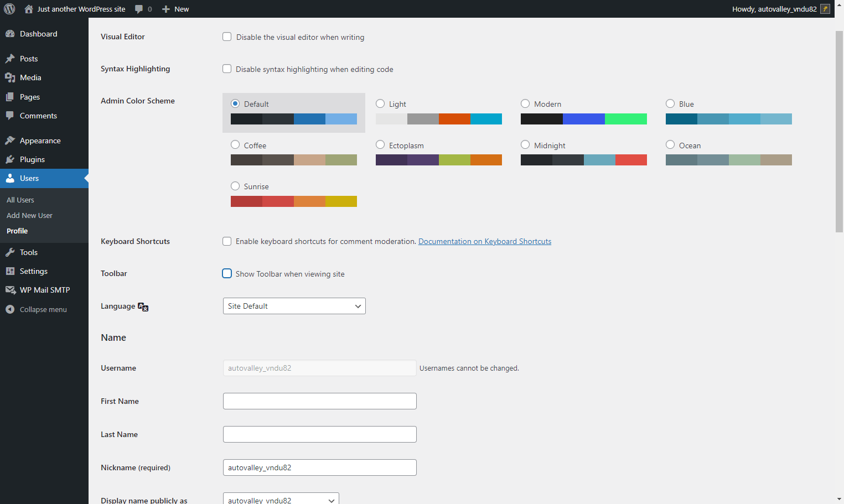Click the WordPress logo icon

pos(9,9)
